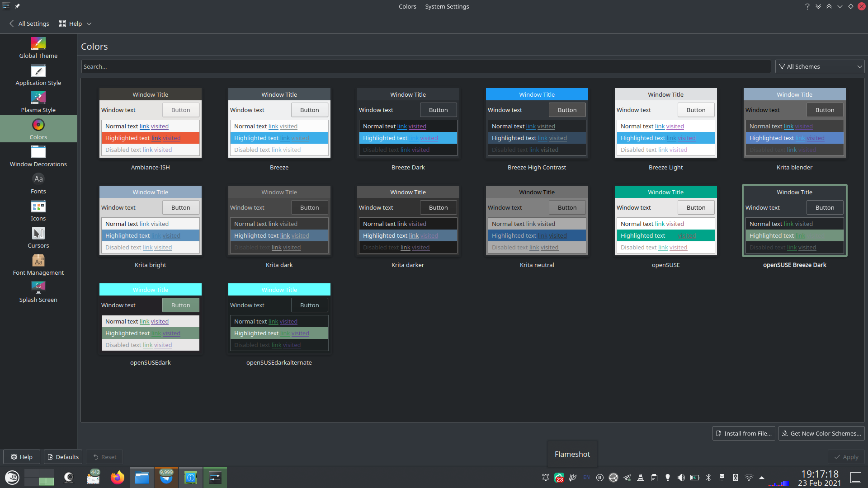Screen dimensions: 868x488
Task: Open Plasma Style settings
Action: (x=38, y=102)
